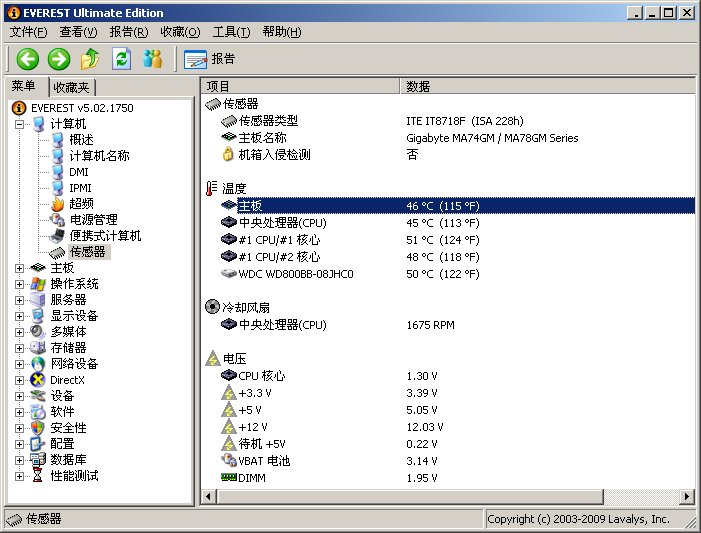Select DMI in the tree
Viewport: 701px width, 533px height.
pos(78,172)
